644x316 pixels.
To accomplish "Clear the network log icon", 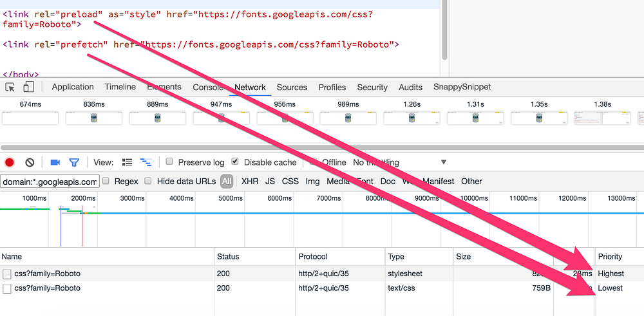I will [30, 163].
